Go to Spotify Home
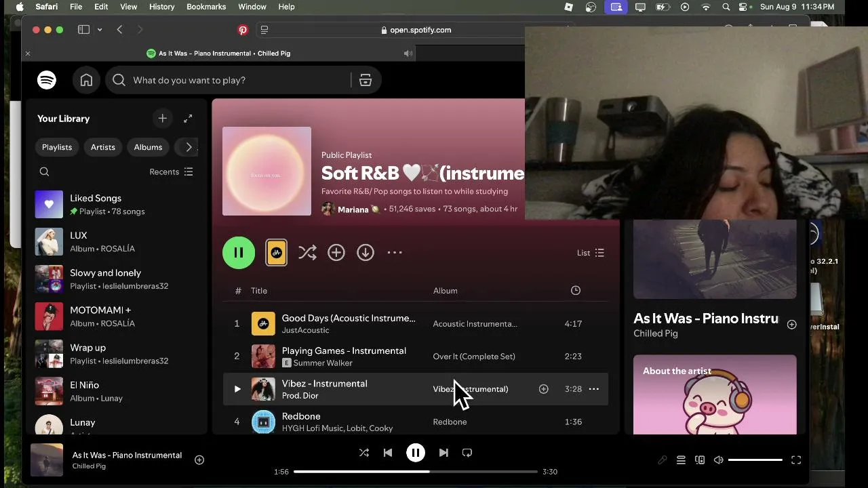 click(86, 80)
